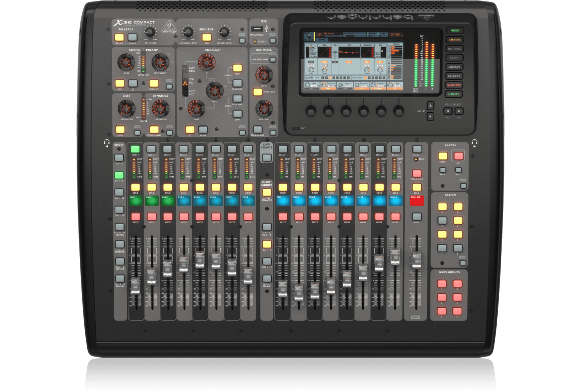Toggle the Compressor on/off button
Screen dimensions: 581x392
coord(154,129)
